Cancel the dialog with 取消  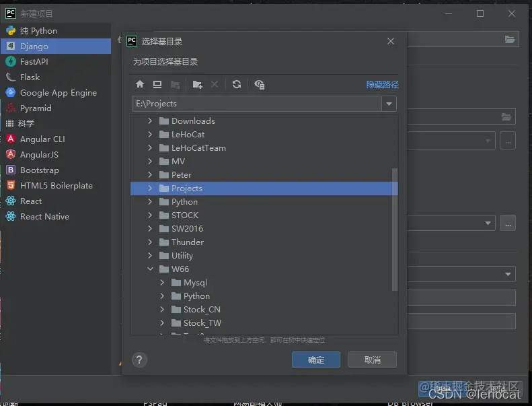click(372, 360)
